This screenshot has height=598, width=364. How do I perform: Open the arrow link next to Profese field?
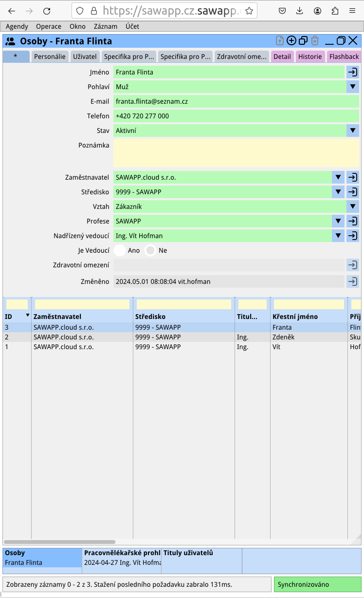pos(353,221)
